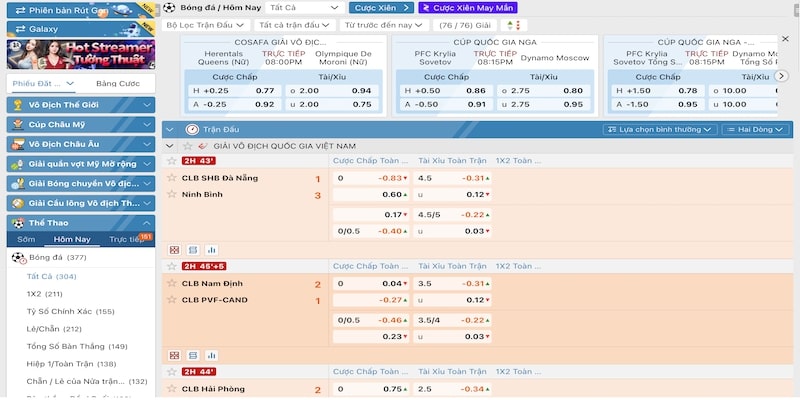Switch to the Bảng Cược tab
The width and height of the screenshot is (800, 400).
pos(119,83)
